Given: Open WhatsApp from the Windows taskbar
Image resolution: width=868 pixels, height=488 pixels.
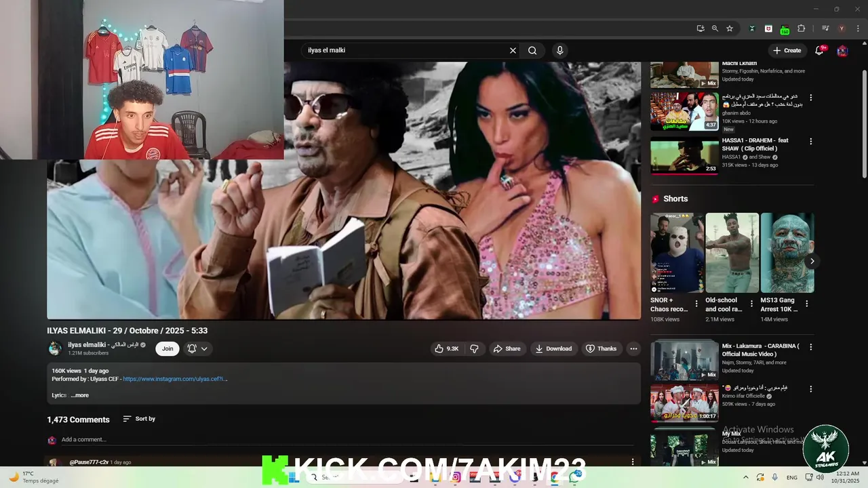Looking at the screenshot, I should pos(574,477).
